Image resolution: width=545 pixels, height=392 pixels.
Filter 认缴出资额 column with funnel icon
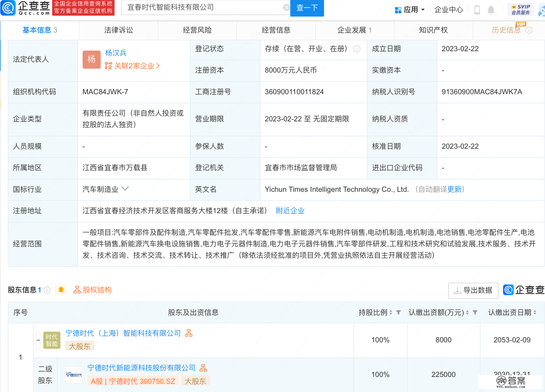tap(475, 313)
